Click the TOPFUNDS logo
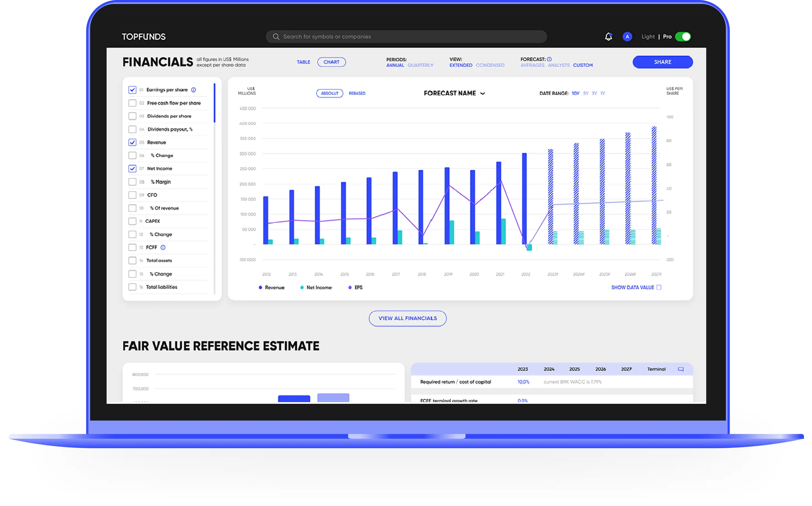This screenshot has width=812, height=506. coord(144,36)
